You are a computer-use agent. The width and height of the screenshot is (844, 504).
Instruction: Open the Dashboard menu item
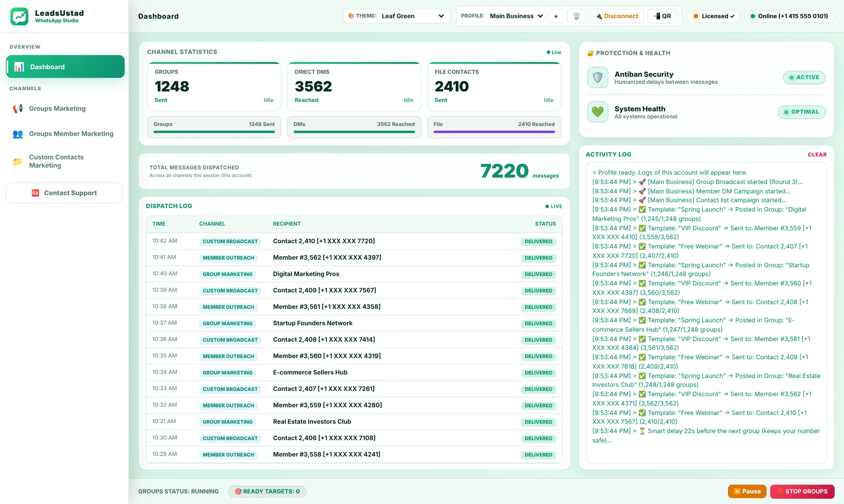[x=65, y=67]
